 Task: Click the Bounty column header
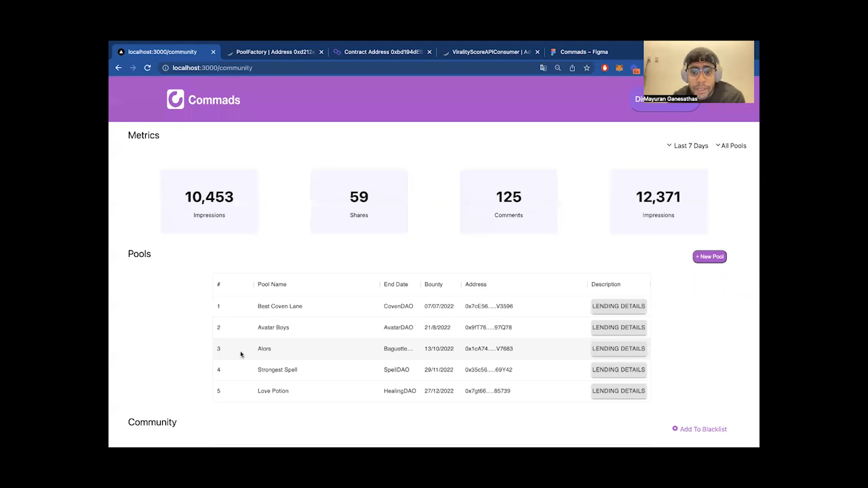coord(433,284)
